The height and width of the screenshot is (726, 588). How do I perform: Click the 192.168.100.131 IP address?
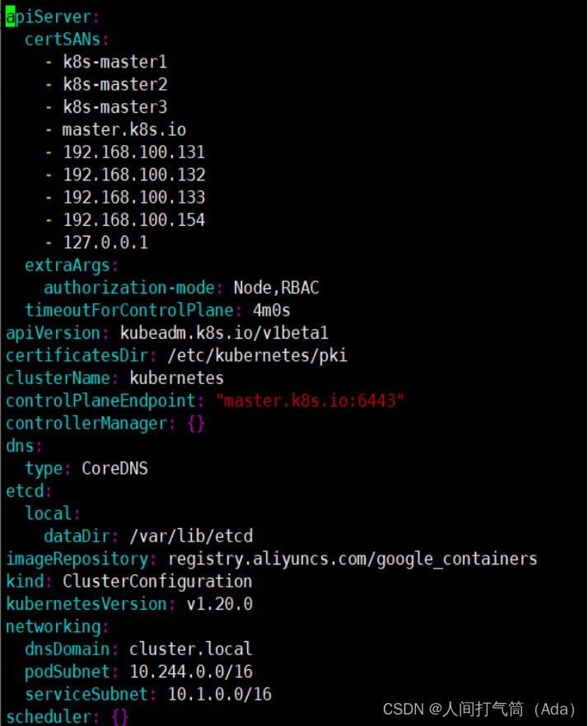(133, 152)
